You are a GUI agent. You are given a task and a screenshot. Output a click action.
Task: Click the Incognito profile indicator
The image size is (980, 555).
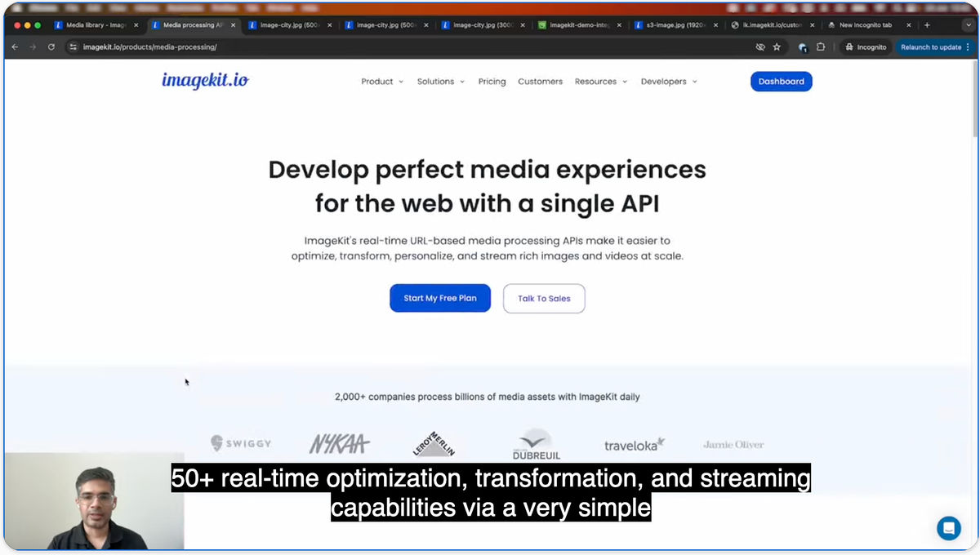(866, 47)
